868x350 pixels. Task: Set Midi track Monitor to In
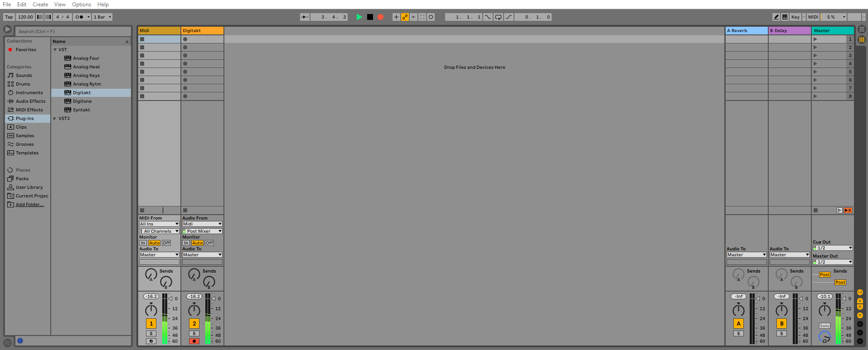click(143, 243)
